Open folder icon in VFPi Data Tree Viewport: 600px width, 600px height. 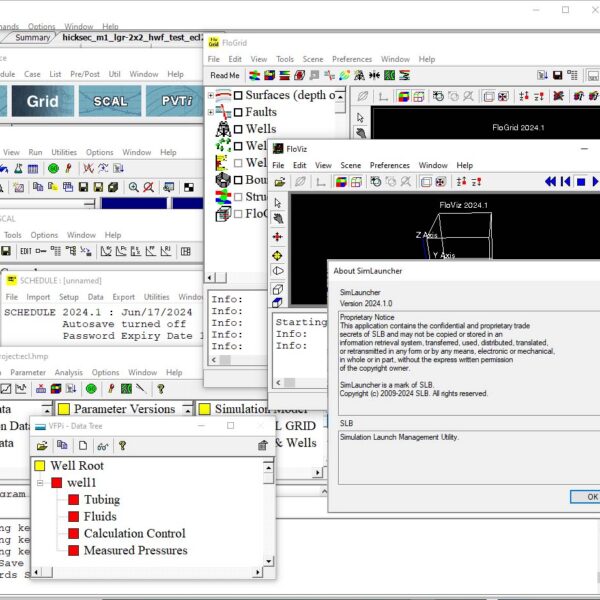click(42, 446)
